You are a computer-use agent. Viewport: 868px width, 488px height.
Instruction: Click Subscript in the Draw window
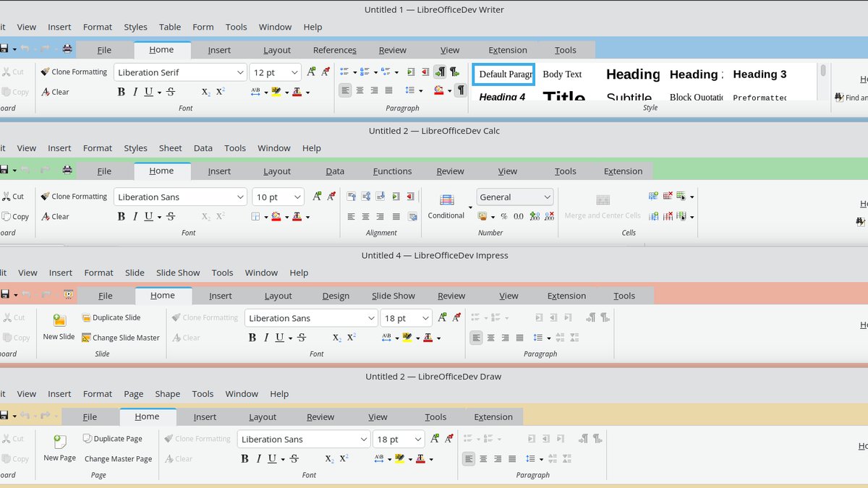[x=329, y=458]
